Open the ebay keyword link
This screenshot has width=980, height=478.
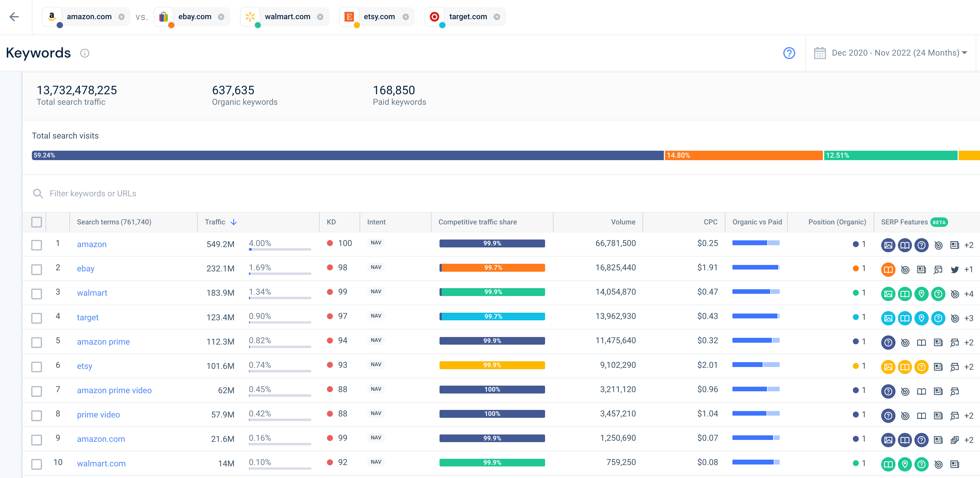[86, 269]
